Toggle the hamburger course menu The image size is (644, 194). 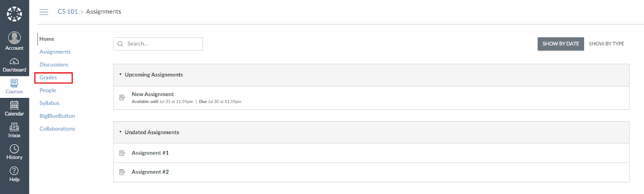click(x=44, y=12)
